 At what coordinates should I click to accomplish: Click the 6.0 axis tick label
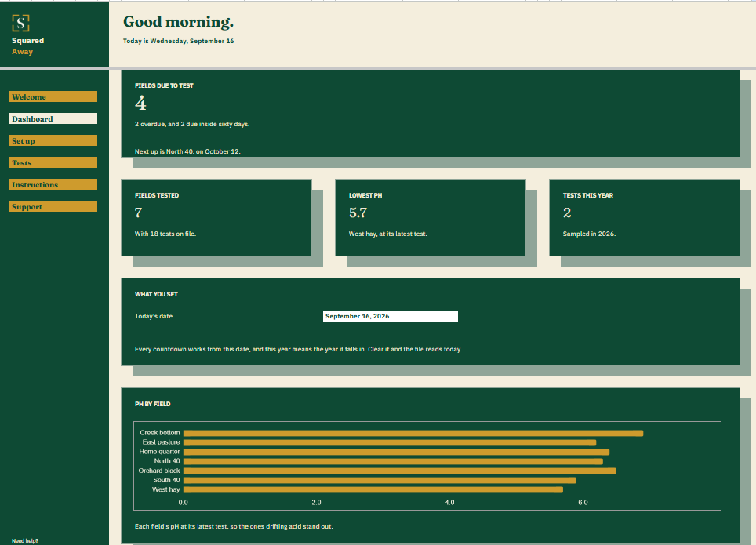(583, 503)
